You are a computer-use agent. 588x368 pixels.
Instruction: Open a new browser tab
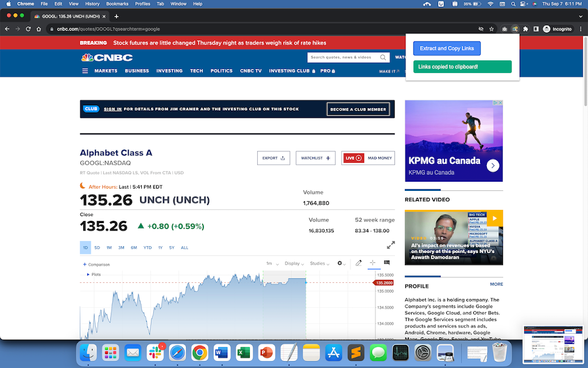(116, 16)
